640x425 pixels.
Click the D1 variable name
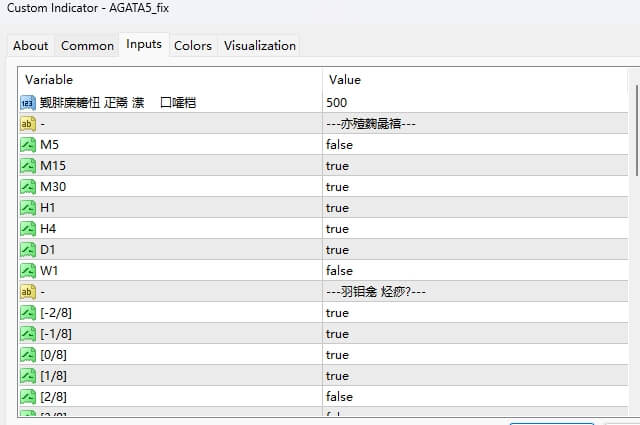click(48, 250)
